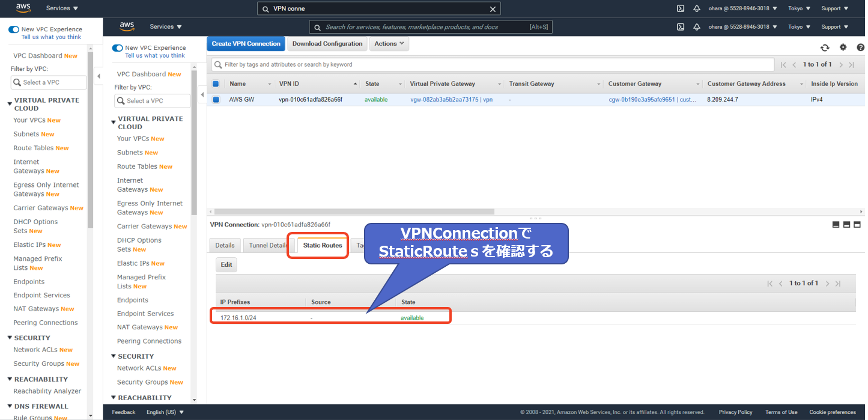
Task: Open the State column dropdown arrow
Action: 400,84
